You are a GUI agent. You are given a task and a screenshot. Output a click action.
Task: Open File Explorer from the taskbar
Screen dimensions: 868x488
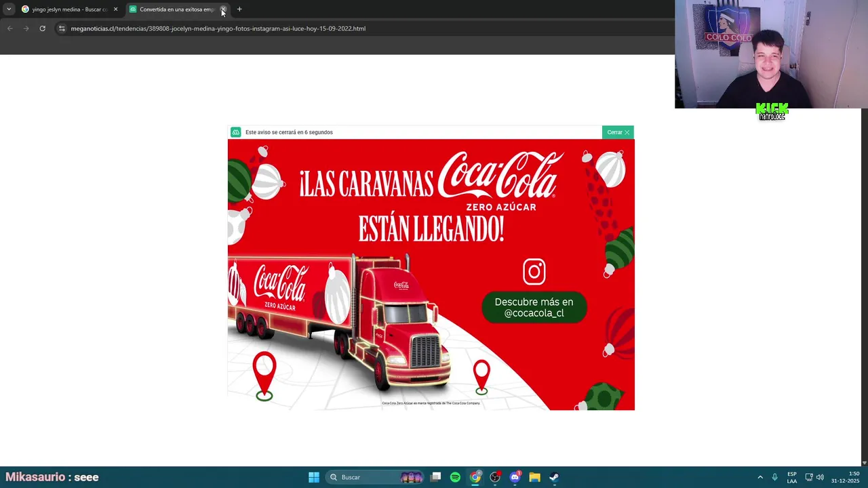coord(534,477)
